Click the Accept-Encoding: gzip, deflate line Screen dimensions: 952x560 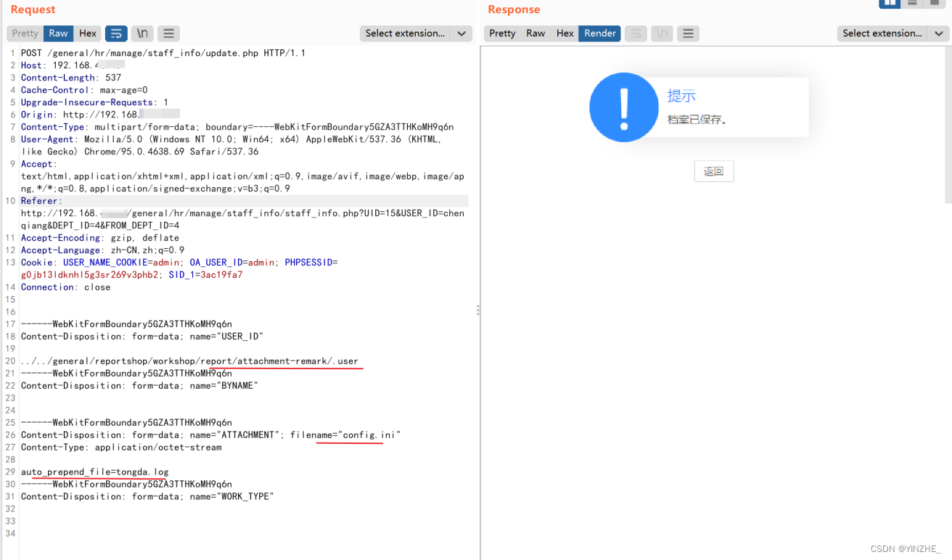100,238
